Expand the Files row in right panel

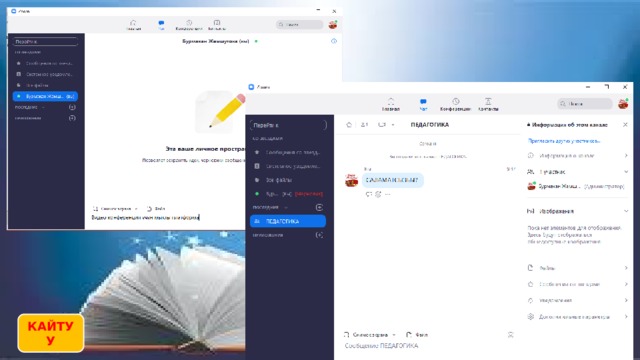(578, 268)
